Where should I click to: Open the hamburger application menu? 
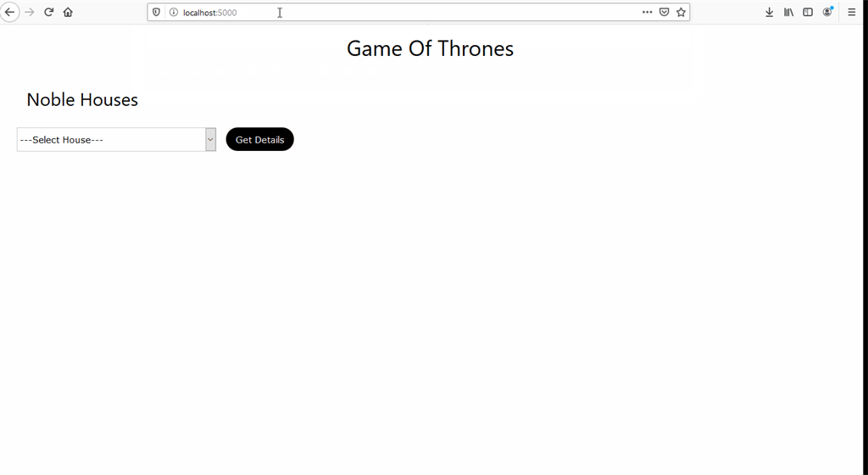click(x=851, y=12)
